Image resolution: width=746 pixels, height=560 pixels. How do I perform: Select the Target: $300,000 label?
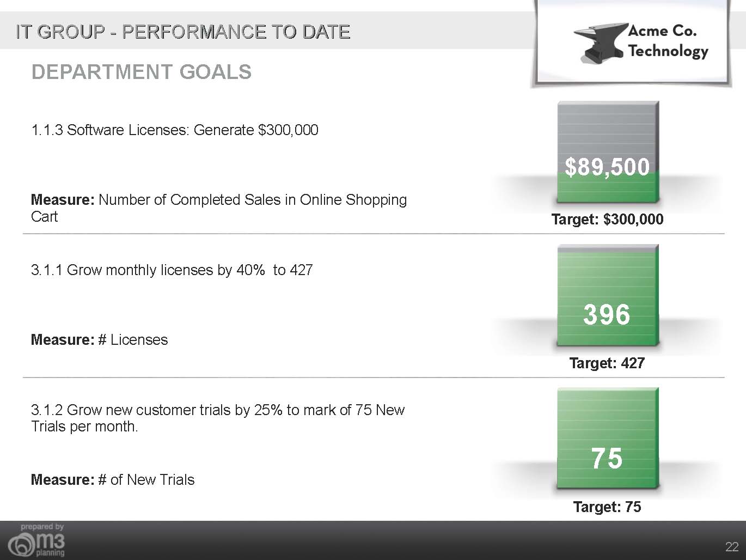coord(607,220)
